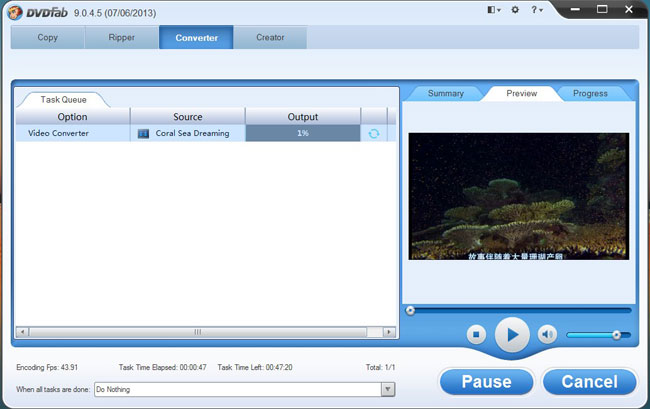Screen dimensions: 650x409
Task: Open the skin/layout menu icon
Action: coord(493,10)
